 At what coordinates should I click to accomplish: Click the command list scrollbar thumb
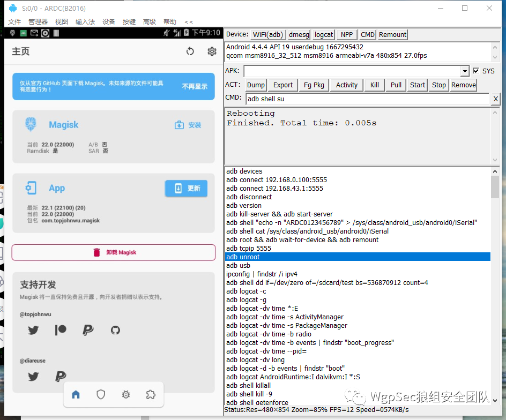click(495, 187)
